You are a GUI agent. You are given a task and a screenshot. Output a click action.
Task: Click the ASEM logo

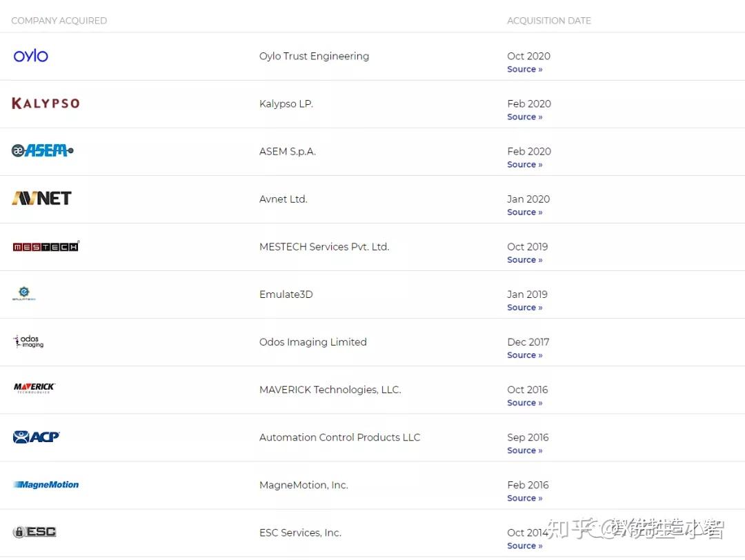(42, 150)
